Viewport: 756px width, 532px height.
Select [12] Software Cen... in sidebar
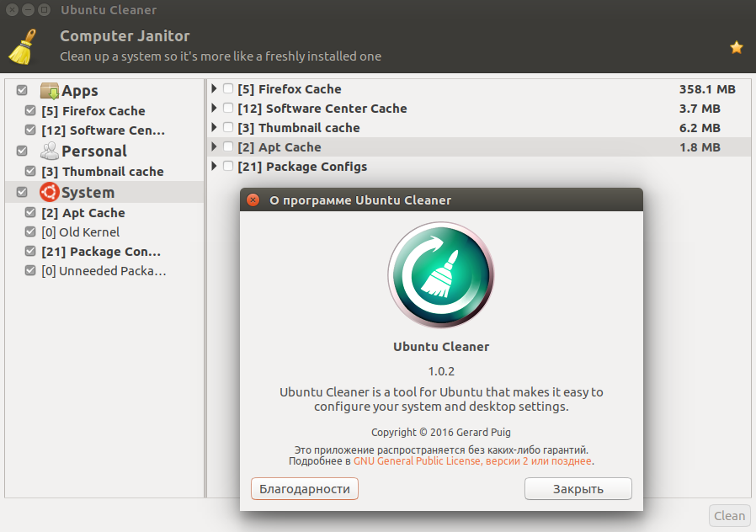click(104, 130)
